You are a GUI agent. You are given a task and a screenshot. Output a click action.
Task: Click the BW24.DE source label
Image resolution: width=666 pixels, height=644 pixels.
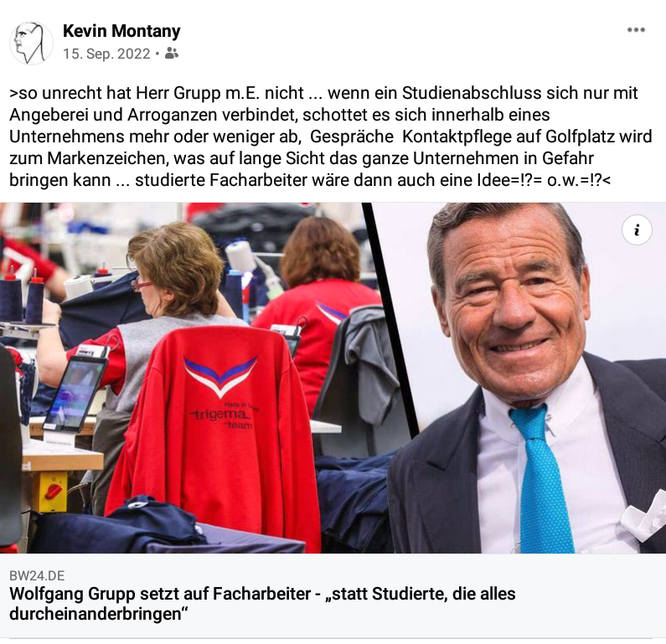[x=37, y=575]
